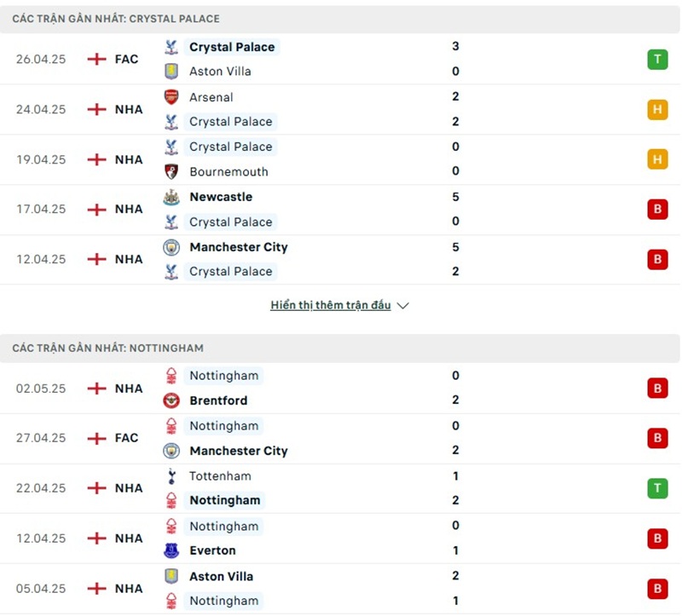Viewport: 682px width, 616px height.
Task: Expand the show more matches chevron
Action: tap(403, 305)
